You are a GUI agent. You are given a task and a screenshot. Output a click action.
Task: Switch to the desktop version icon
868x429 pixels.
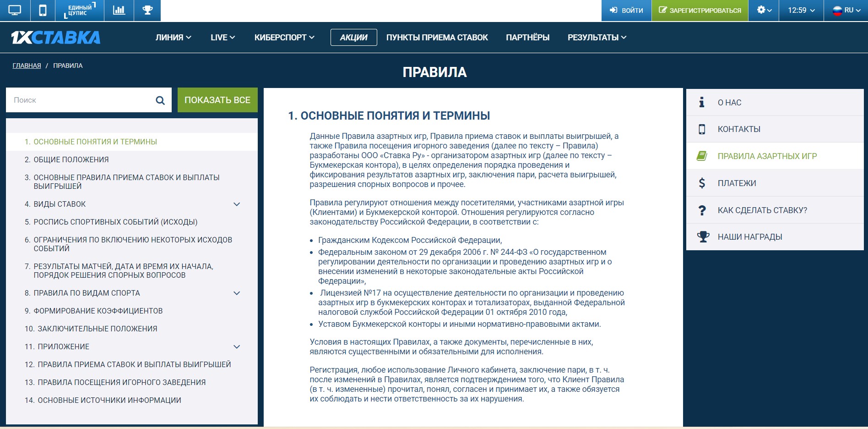tap(15, 11)
